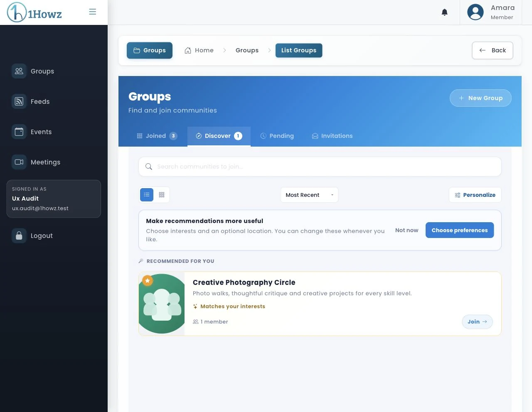532x412 pixels.
Task: Click Amara's profile avatar
Action: pyautogui.click(x=475, y=12)
